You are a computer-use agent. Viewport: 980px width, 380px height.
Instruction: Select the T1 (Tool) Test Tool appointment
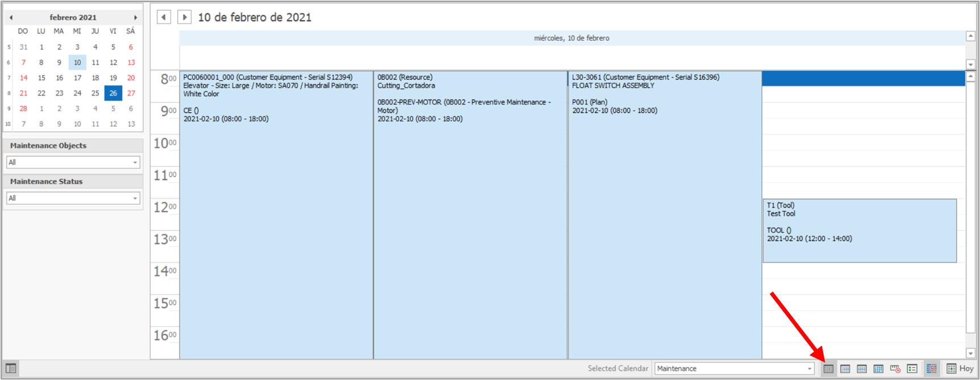point(859,230)
